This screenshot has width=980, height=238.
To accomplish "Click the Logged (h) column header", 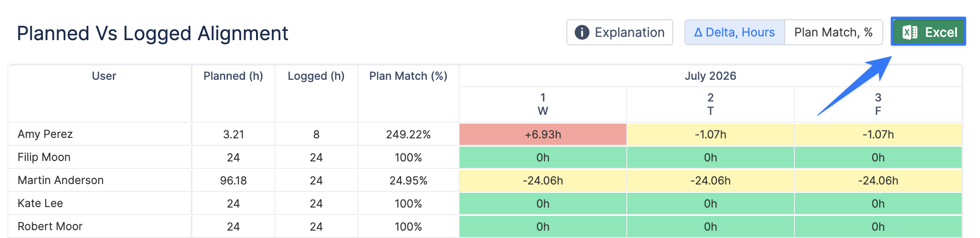I will (x=316, y=76).
